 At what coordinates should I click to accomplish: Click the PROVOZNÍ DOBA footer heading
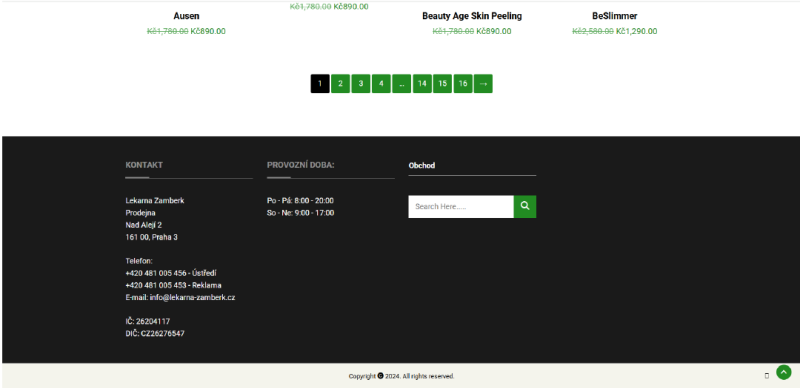click(301, 165)
